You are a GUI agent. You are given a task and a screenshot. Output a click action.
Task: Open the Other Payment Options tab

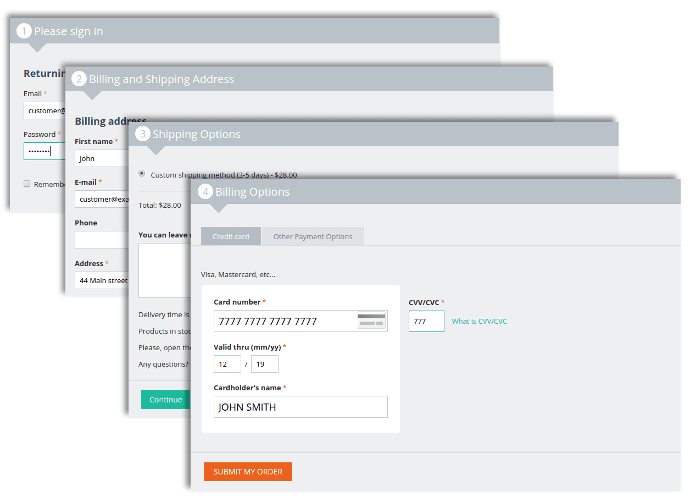click(313, 237)
